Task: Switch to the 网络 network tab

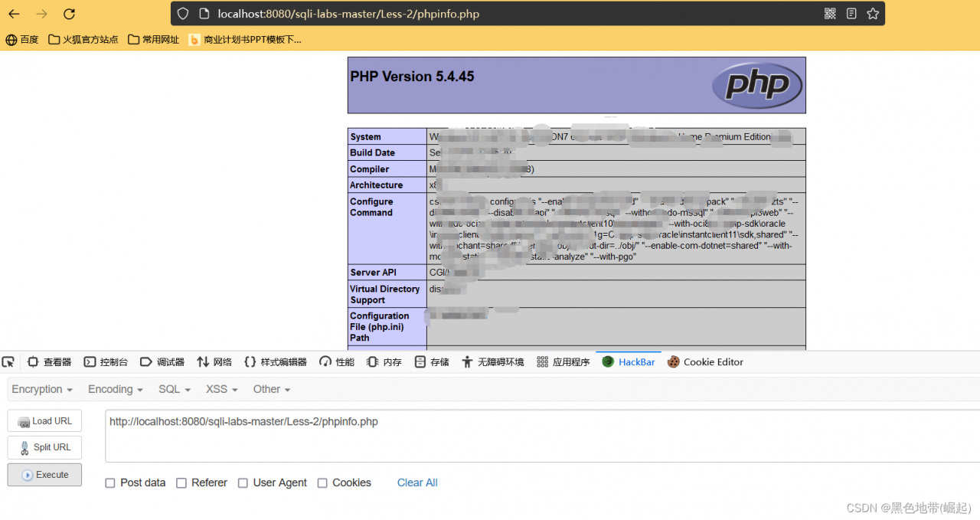Action: coord(214,362)
